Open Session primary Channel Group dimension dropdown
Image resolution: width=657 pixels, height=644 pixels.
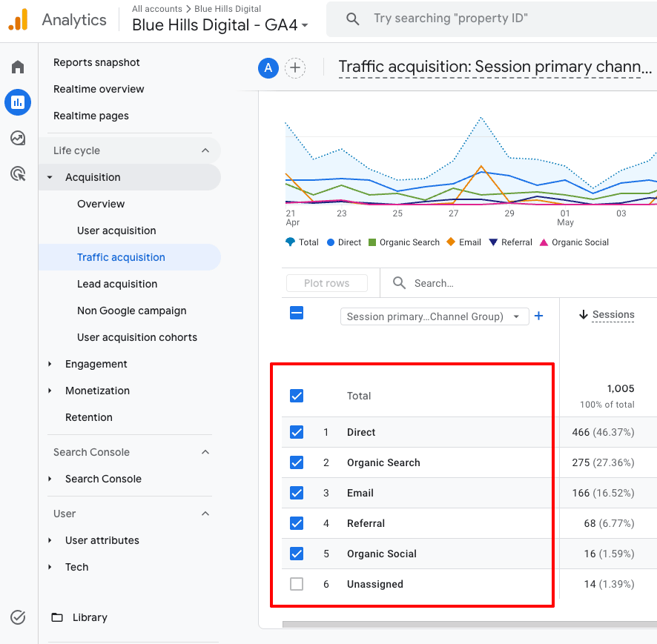point(435,316)
